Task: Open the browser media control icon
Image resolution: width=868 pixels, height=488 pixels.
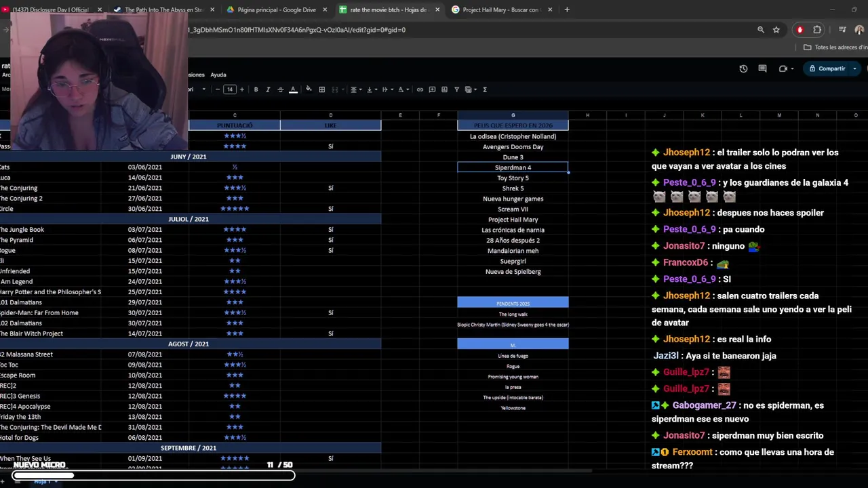Action: (842, 30)
